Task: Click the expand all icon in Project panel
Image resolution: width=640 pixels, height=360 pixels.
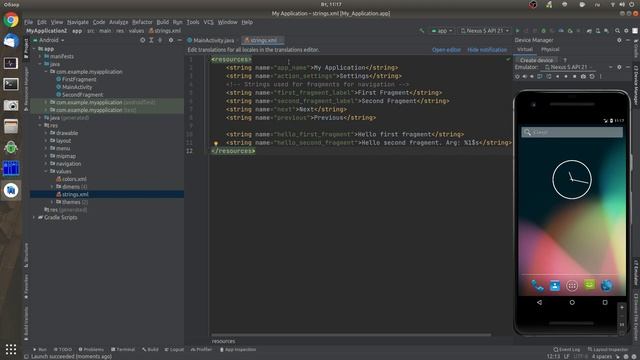Action: point(151,40)
